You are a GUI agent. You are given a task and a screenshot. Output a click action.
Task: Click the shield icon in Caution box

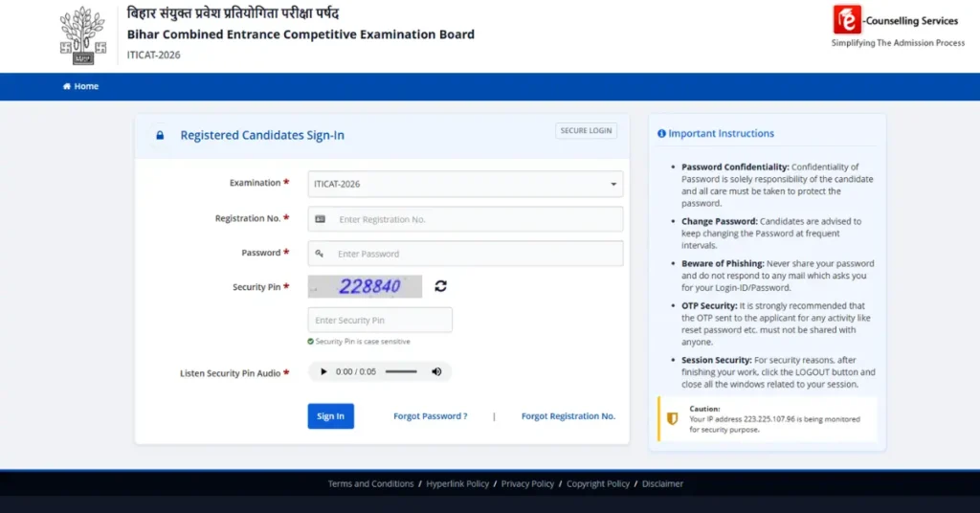pyautogui.click(x=673, y=418)
